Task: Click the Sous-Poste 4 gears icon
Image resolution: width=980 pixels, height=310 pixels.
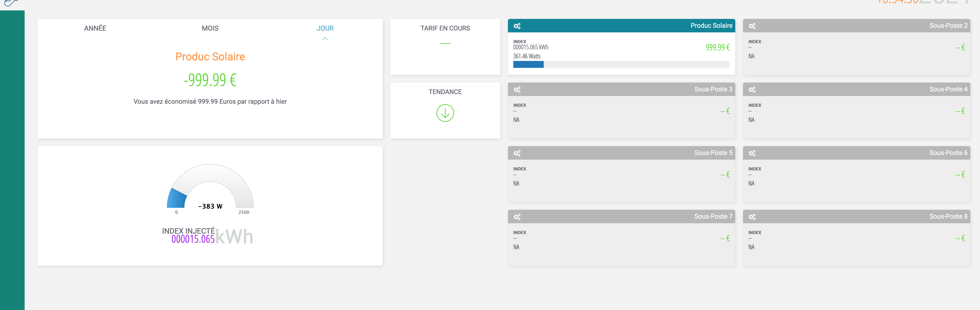Action: (x=752, y=89)
